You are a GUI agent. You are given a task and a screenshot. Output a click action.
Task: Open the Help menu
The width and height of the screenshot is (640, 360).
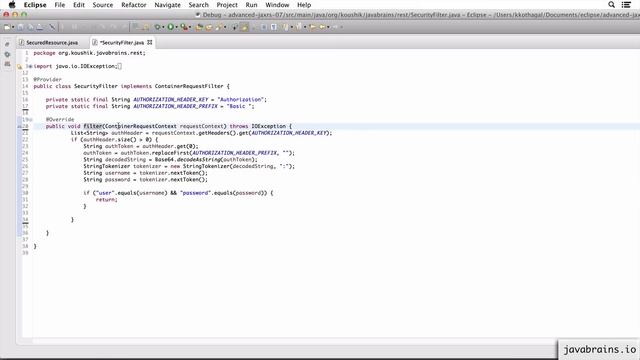[x=304, y=5]
